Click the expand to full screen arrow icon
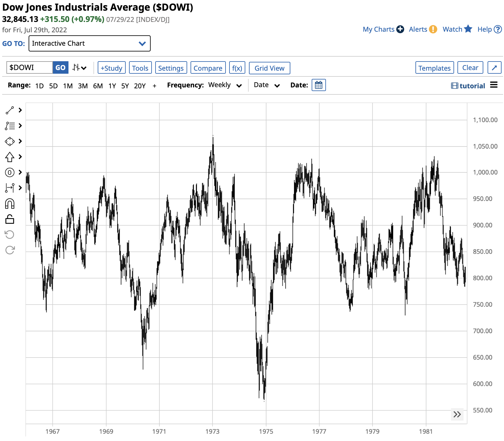This screenshot has width=504, height=441. [x=494, y=68]
